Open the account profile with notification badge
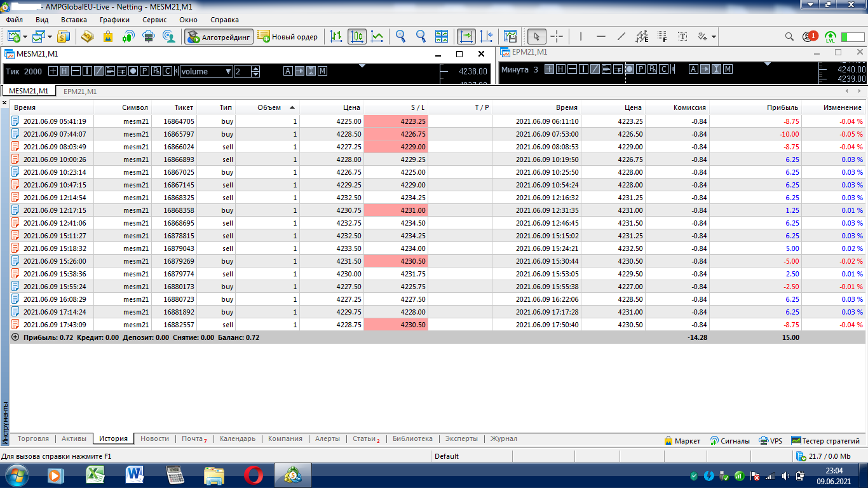 tap(810, 36)
